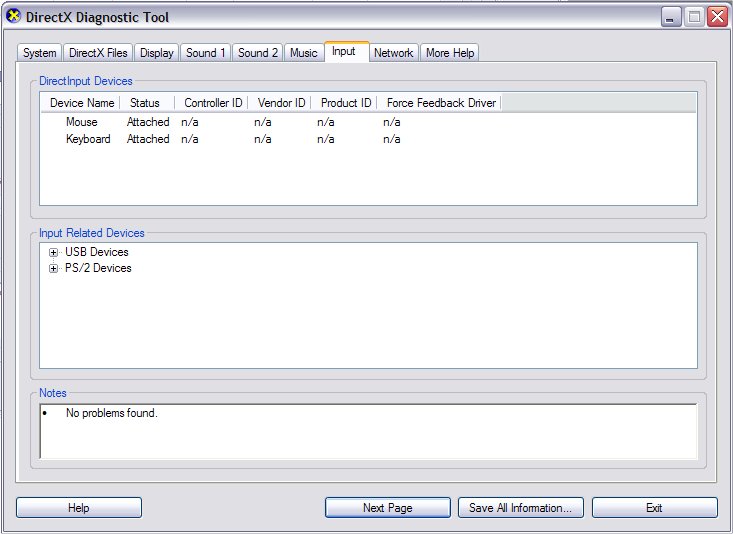Image resolution: width=733 pixels, height=534 pixels.
Task: Click the Attached status for Keyboard
Action: click(x=148, y=139)
